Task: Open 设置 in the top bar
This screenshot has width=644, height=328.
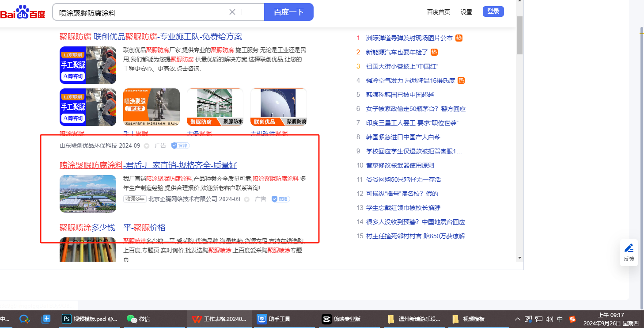Action: 466,12
